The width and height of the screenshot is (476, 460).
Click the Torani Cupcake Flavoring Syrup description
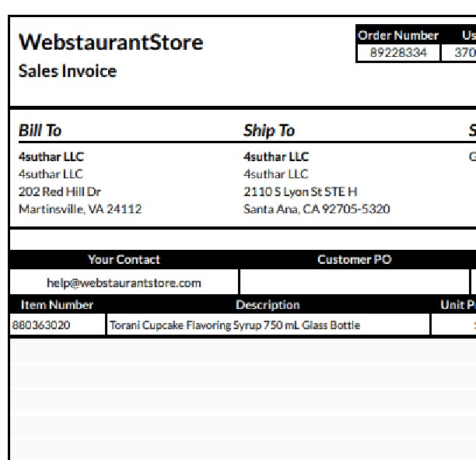click(x=235, y=325)
